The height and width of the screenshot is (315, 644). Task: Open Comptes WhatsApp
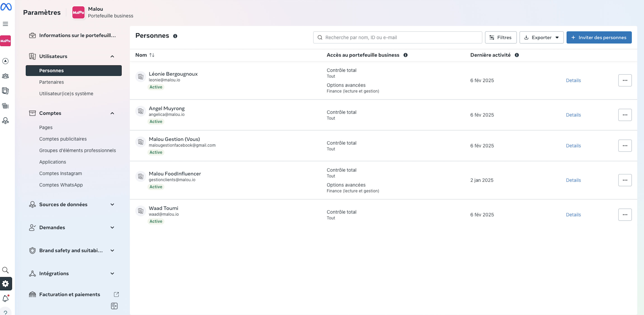click(61, 185)
